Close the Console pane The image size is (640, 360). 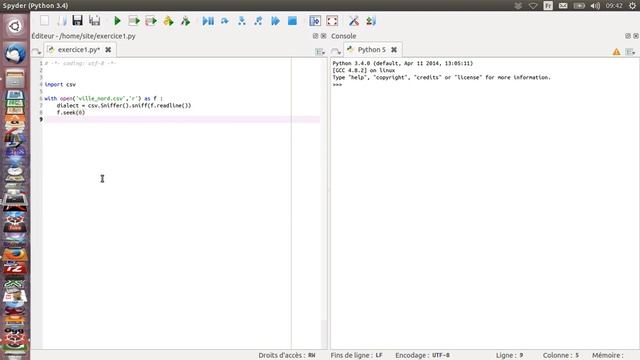point(636,36)
